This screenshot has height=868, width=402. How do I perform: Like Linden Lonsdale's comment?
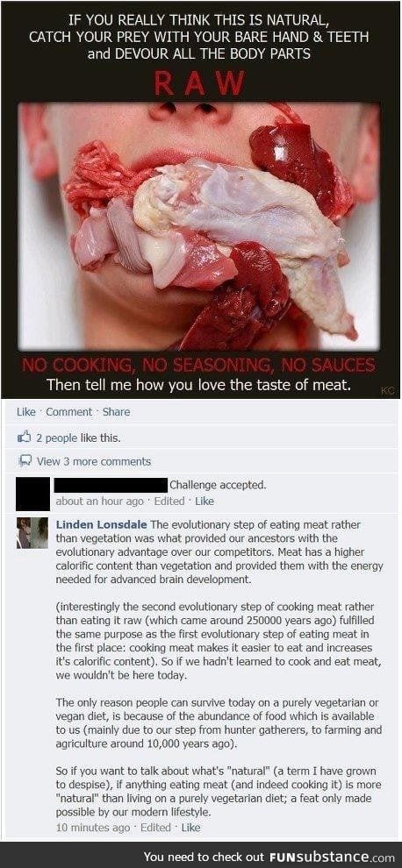pyautogui.click(x=190, y=828)
